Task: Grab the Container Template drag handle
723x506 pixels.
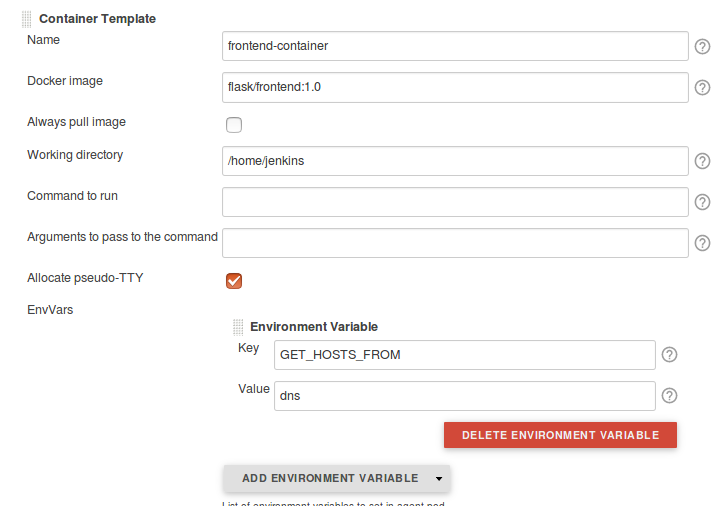Action: point(27,19)
